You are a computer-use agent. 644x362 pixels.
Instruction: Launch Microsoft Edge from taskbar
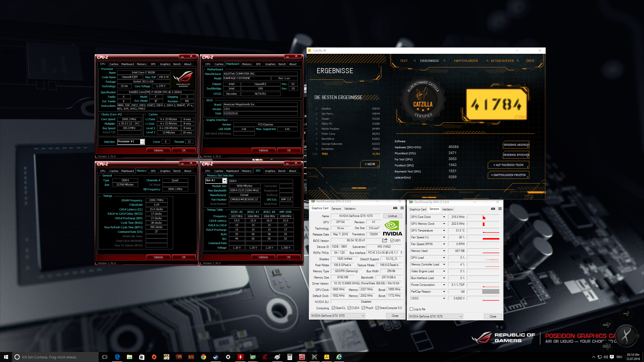coord(117,357)
